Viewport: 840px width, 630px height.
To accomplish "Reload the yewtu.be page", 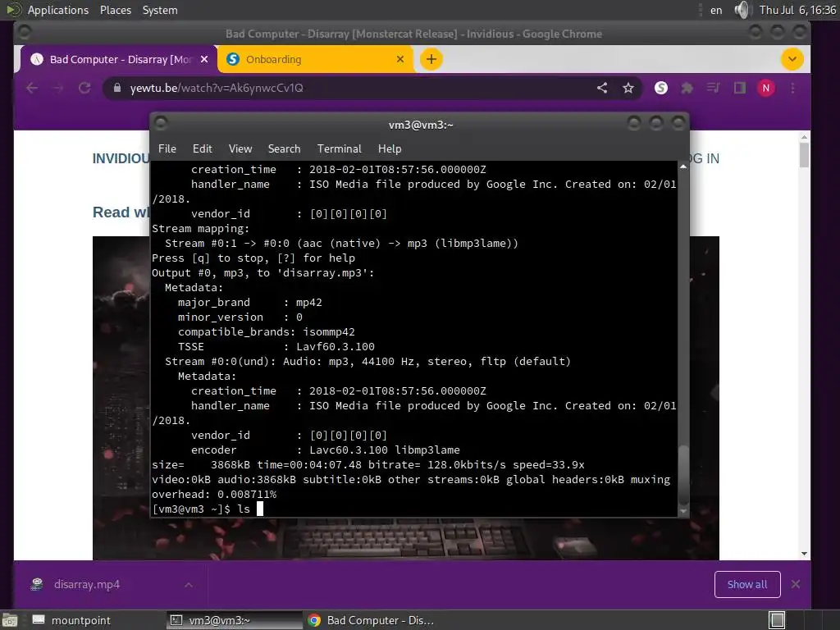I will click(84, 88).
